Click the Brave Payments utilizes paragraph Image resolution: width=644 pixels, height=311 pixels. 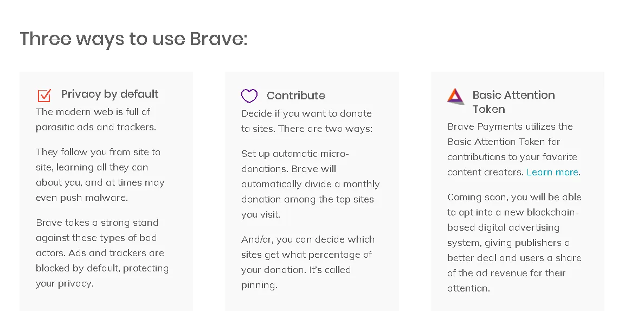514,149
